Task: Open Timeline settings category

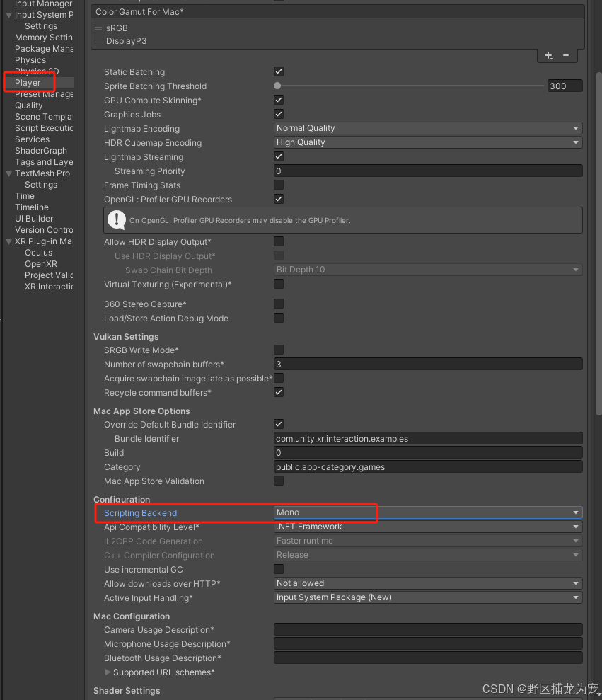Action: click(32, 207)
